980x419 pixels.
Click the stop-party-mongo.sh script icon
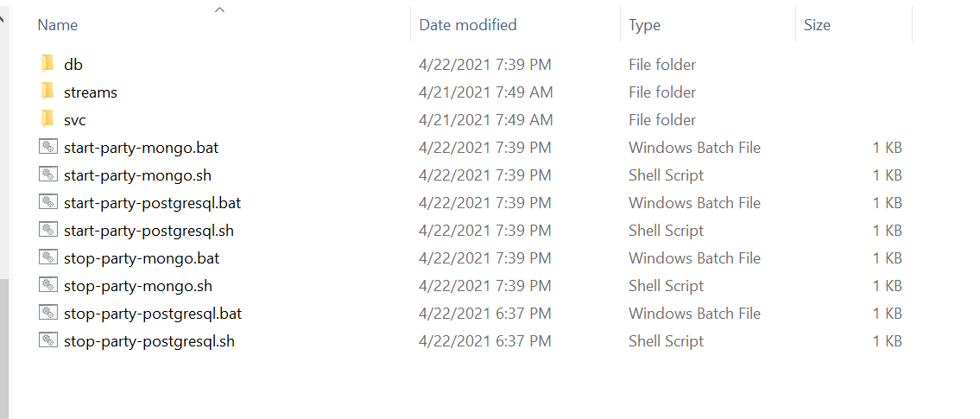pos(48,285)
